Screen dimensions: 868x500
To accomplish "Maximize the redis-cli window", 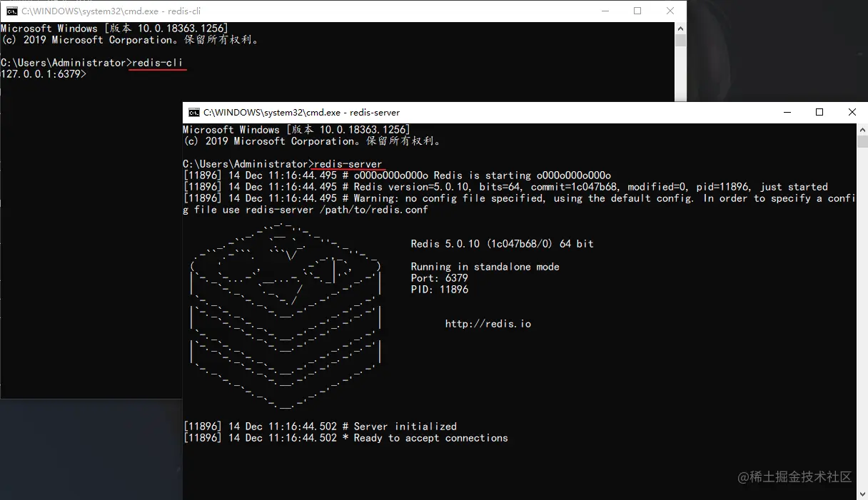I will click(x=637, y=11).
